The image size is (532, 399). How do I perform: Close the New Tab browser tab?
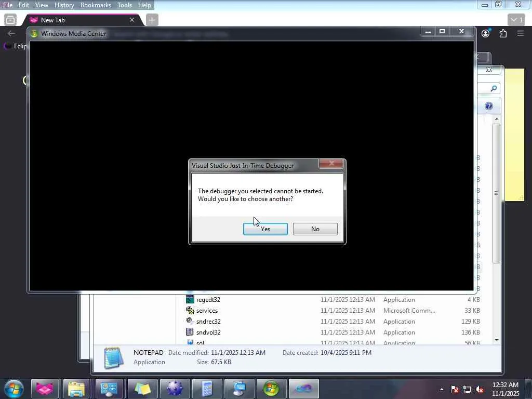(x=132, y=20)
